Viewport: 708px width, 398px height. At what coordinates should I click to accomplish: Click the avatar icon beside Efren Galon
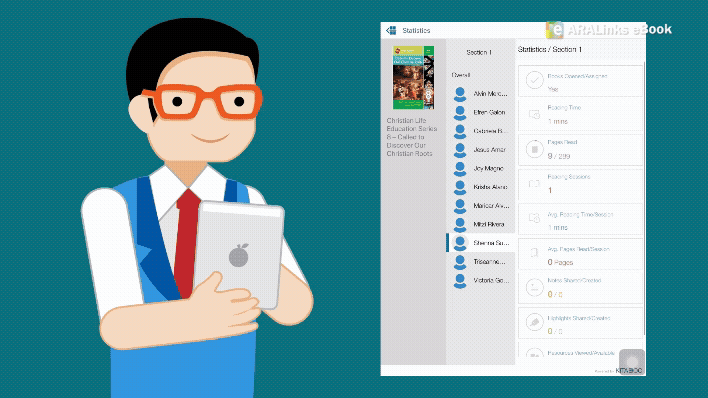point(460,112)
